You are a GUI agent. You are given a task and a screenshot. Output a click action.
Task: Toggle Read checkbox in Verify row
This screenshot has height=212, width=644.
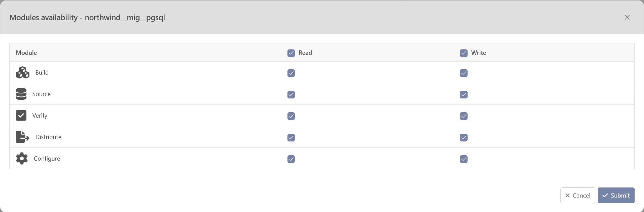coord(291,116)
